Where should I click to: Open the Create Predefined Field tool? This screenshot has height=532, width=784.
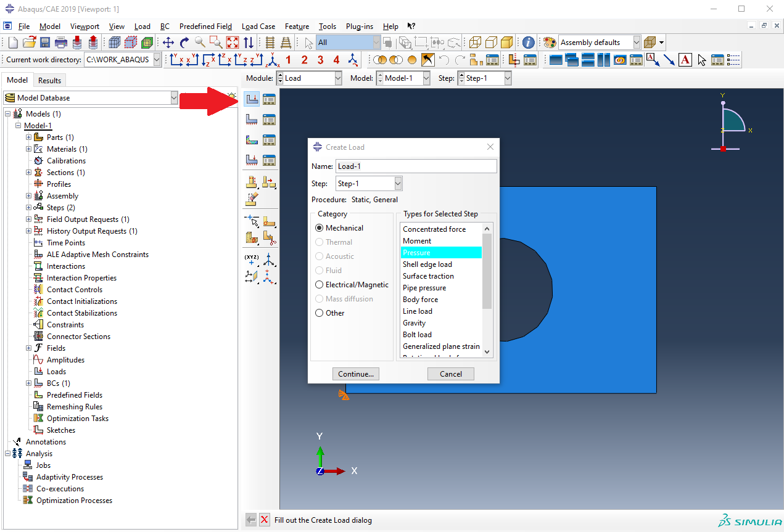pos(252,139)
